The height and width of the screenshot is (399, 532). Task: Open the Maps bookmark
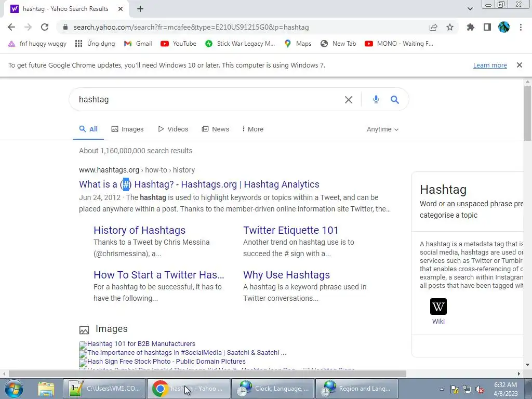(x=298, y=44)
